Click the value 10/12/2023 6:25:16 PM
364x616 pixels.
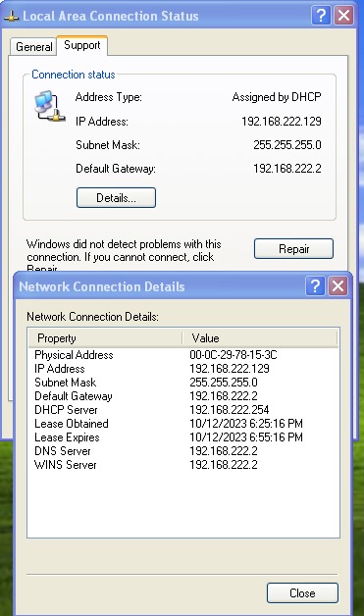246,424
